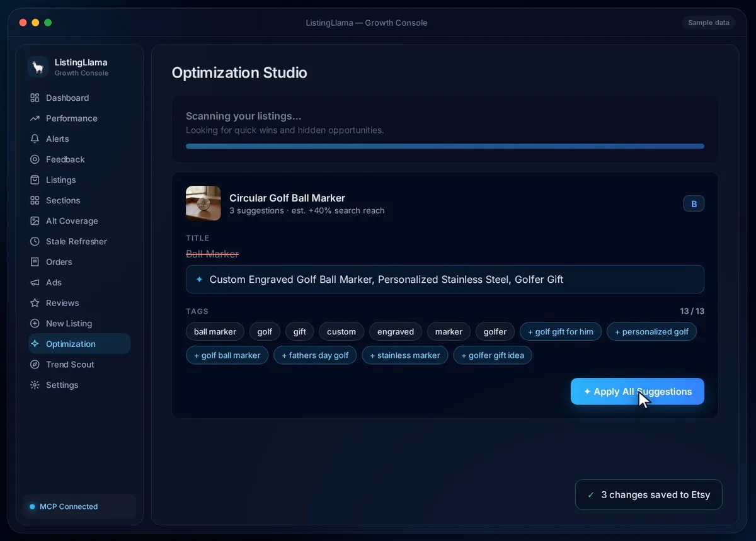Click the Settings gear icon
Viewport: 756px width, 541px height.
pos(35,385)
